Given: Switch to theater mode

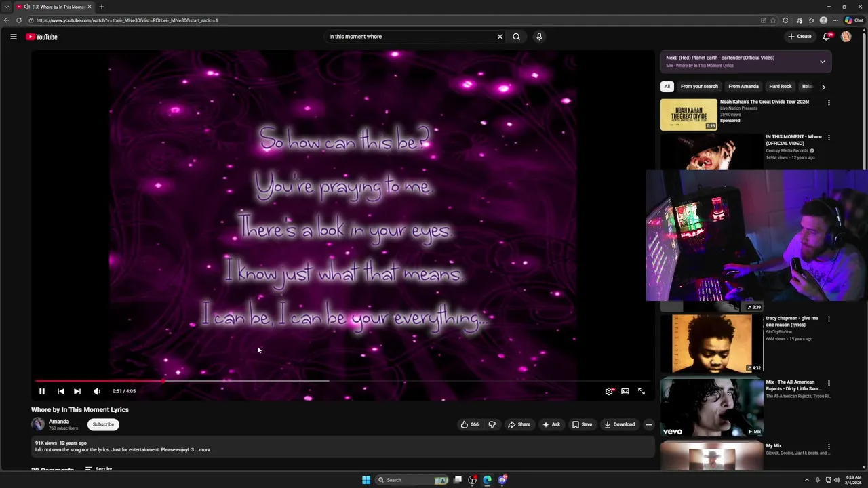Looking at the screenshot, I should pyautogui.click(x=625, y=391).
